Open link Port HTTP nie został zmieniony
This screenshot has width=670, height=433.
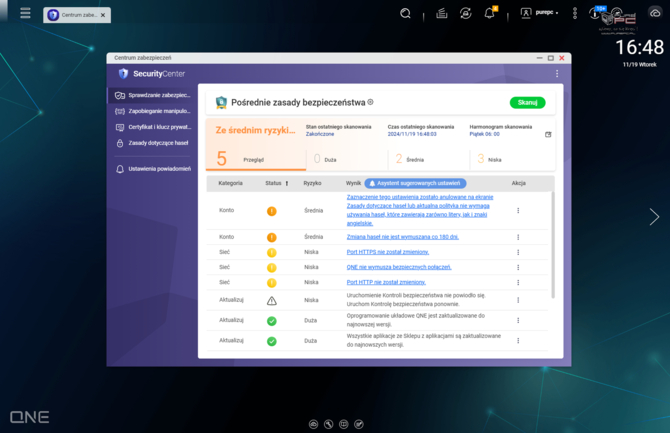(x=386, y=282)
